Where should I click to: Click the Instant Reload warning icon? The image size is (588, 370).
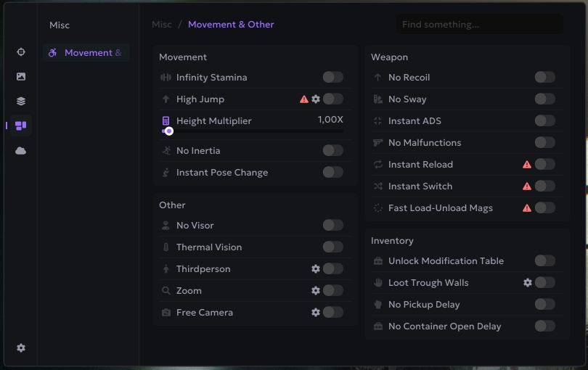coord(527,165)
